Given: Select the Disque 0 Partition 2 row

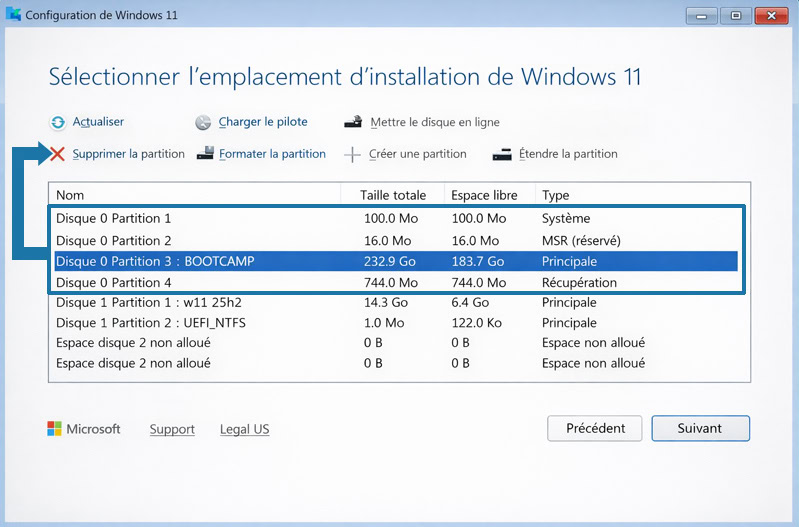Looking at the screenshot, I should (396, 241).
